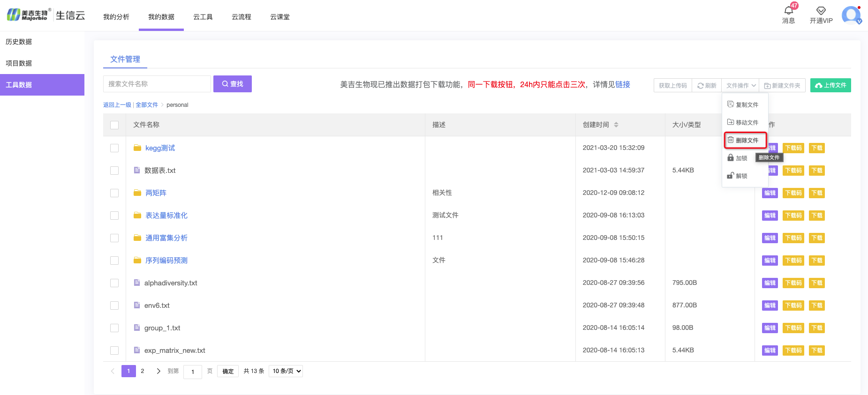Click 编辑 for the 通用富集分析 row
Image resolution: width=868 pixels, height=395 pixels.
pos(770,238)
